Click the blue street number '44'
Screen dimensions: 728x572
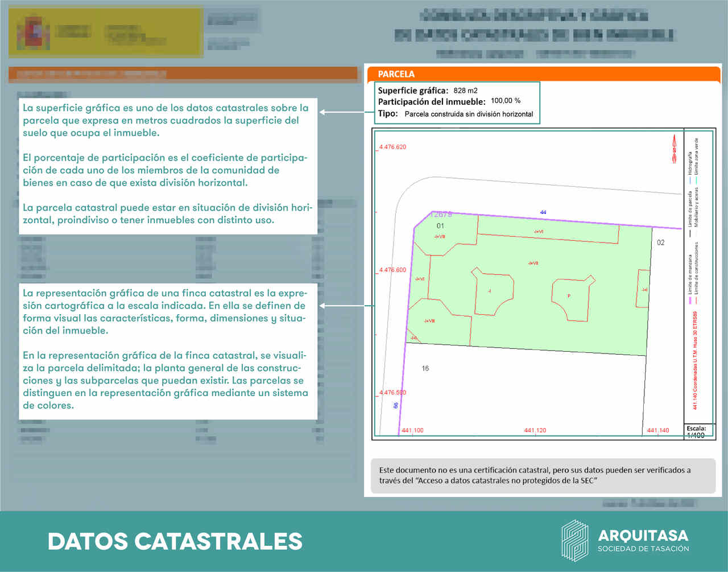(543, 212)
